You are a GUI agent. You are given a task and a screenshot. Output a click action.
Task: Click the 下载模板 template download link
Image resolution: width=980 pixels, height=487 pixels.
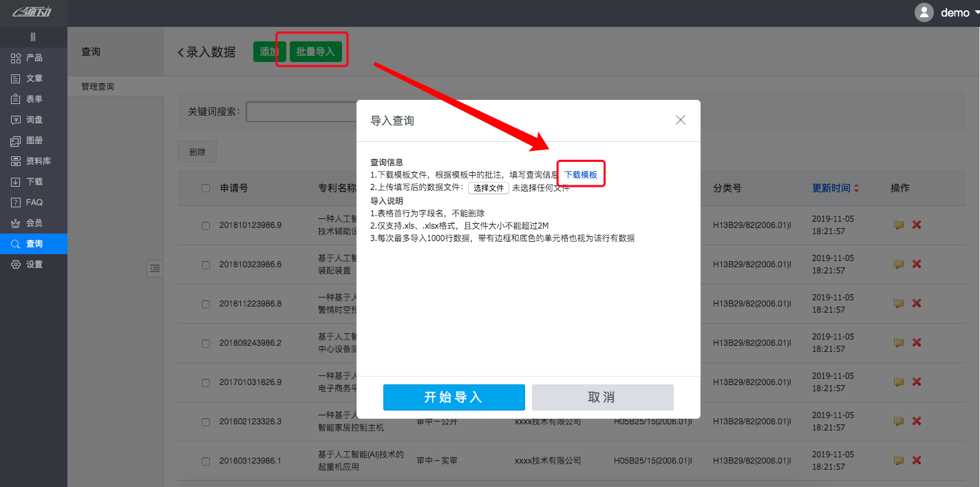[580, 174]
